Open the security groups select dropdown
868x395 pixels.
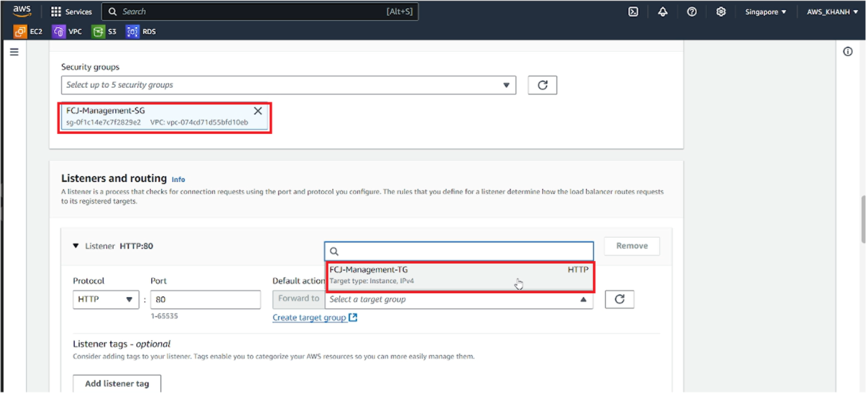point(289,85)
